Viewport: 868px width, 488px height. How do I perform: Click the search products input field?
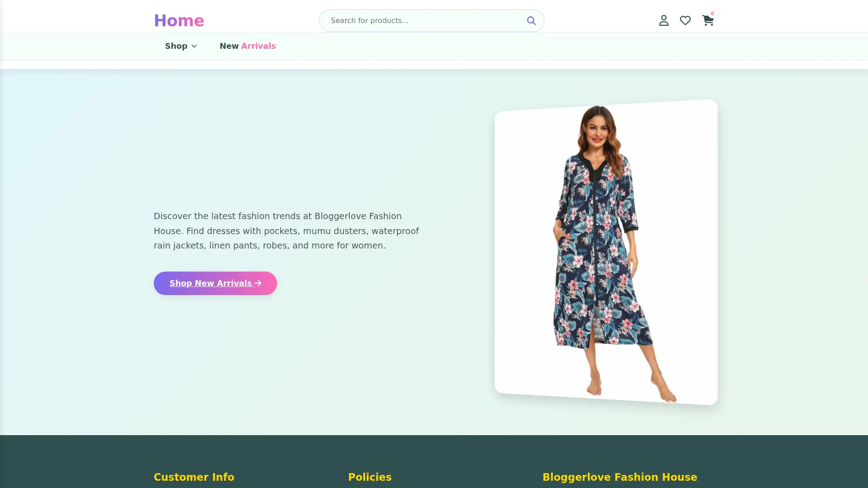(x=420, y=20)
